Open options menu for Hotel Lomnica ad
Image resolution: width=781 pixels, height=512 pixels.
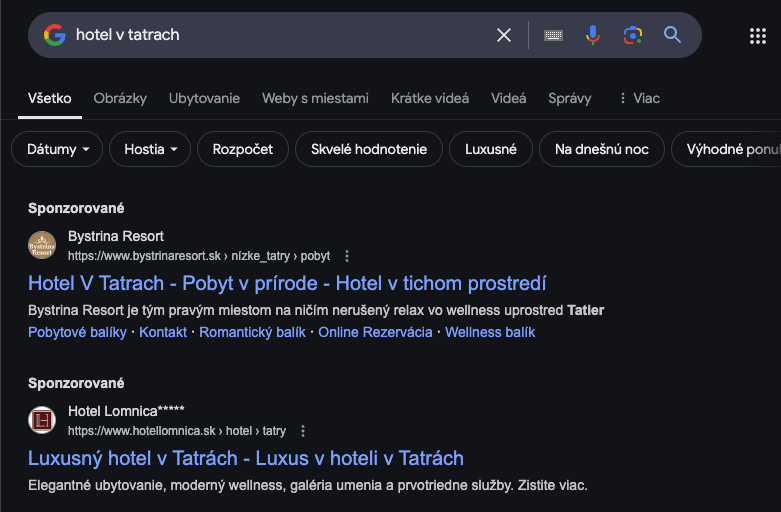tap(303, 431)
